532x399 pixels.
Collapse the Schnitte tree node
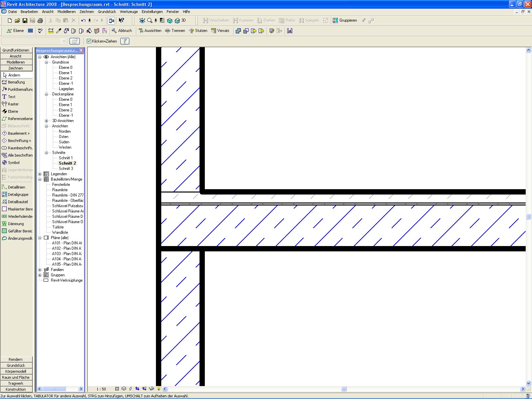pos(46,153)
